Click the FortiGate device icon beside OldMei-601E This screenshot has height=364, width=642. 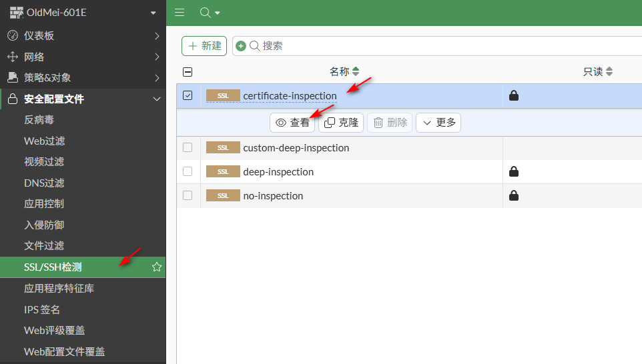[17, 13]
